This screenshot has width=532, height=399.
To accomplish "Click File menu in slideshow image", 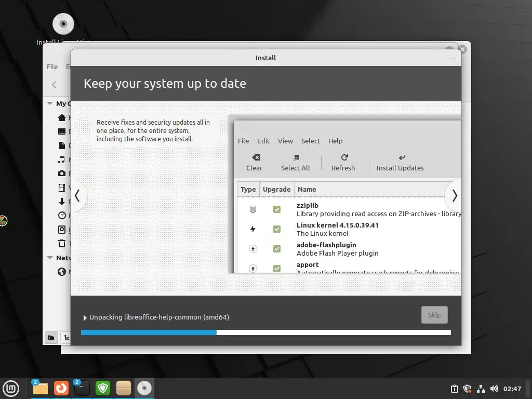I will tap(243, 141).
